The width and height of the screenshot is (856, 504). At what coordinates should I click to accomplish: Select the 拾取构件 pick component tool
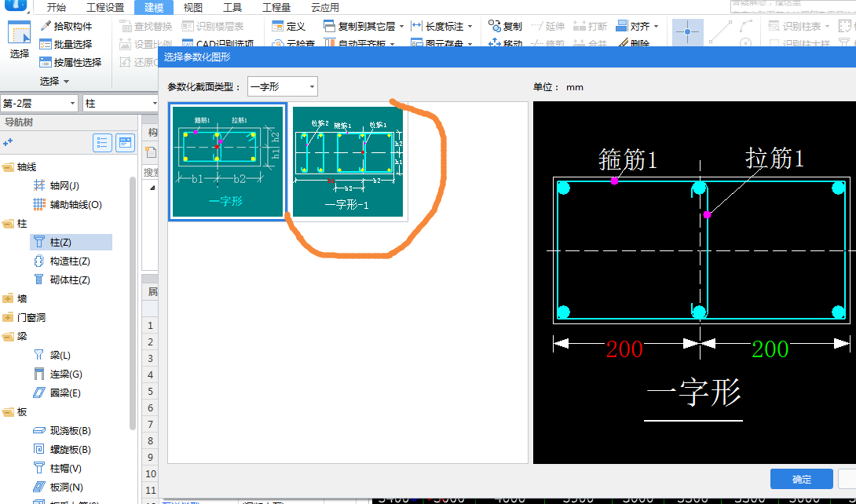(x=66, y=26)
